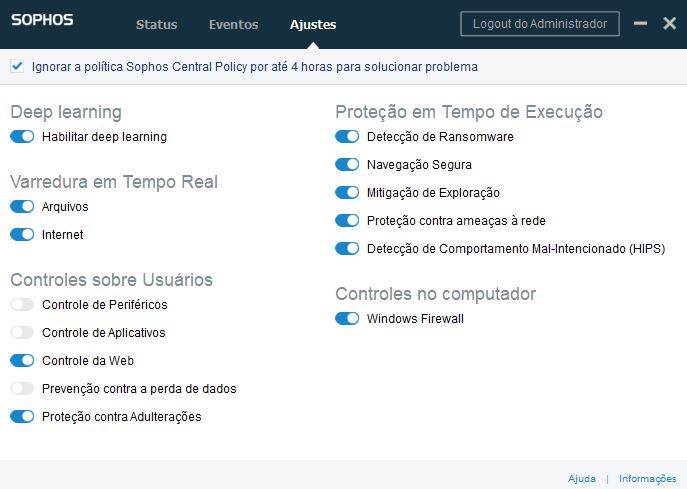Click the Detecção de Comportamento Mal-Intencionado (HIPS) label
687x489 pixels.
coord(516,248)
